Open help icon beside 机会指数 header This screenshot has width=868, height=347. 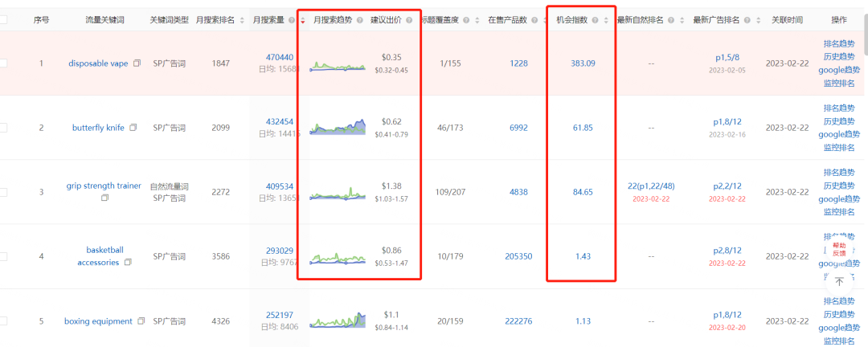pos(595,20)
